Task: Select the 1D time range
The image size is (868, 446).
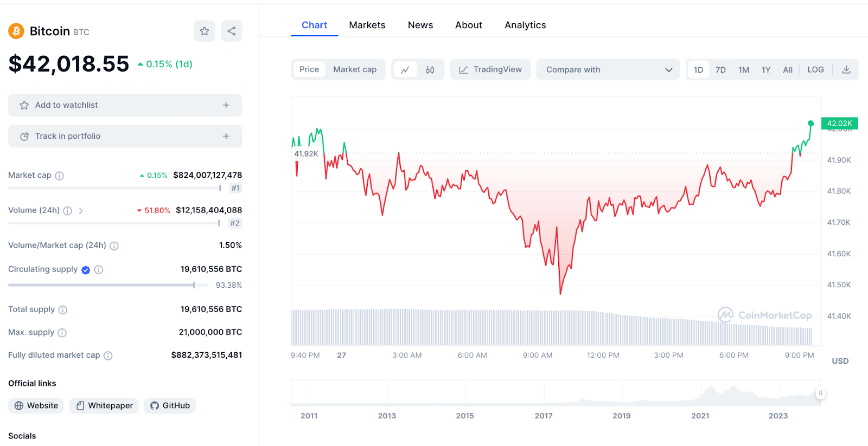Action: click(698, 70)
